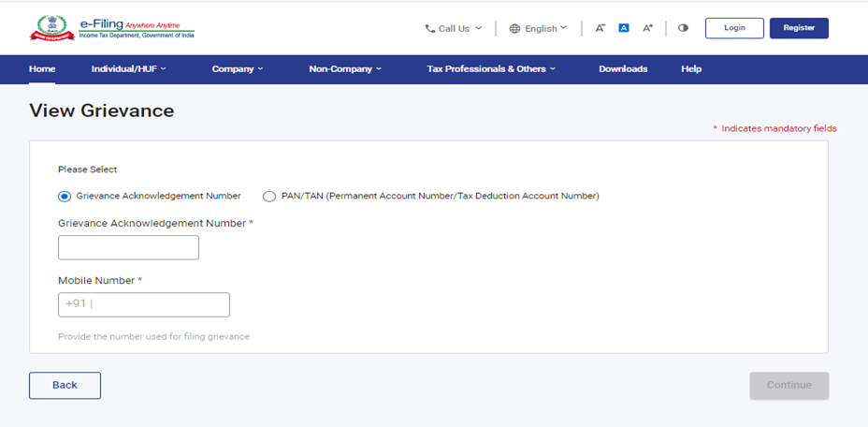This screenshot has width=868, height=427.
Task: Select the PAN/TAN radio option
Action: coord(269,197)
